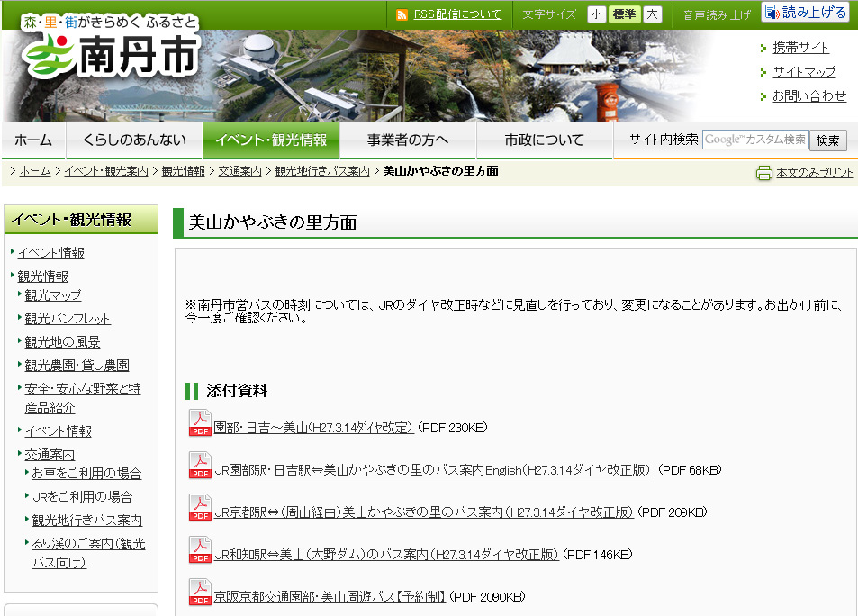Open sidebar 交通案内 link
858x616 pixels.
pos(50,455)
